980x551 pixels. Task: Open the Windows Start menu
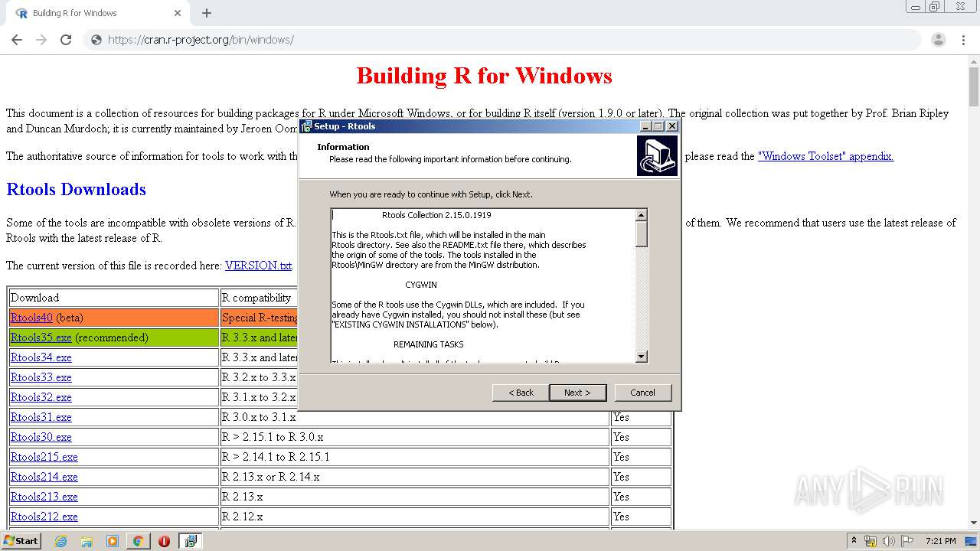tap(21, 540)
